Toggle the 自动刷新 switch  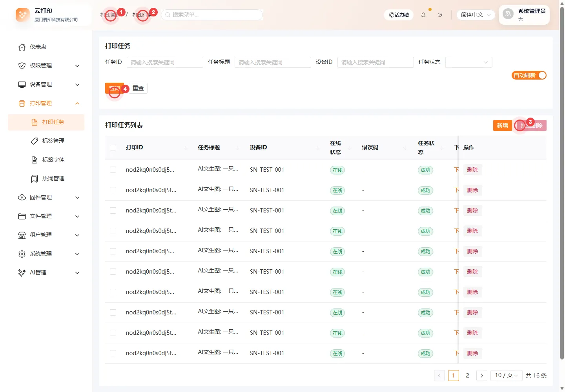[x=529, y=75]
